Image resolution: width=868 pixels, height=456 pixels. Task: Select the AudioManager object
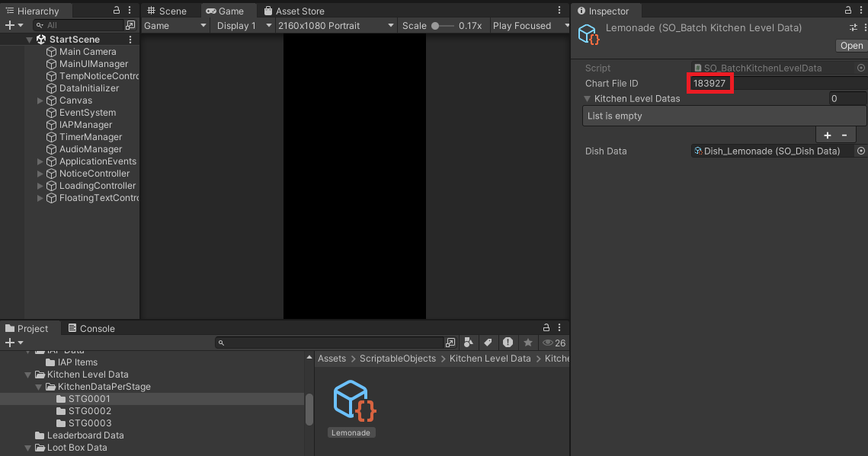coord(90,149)
